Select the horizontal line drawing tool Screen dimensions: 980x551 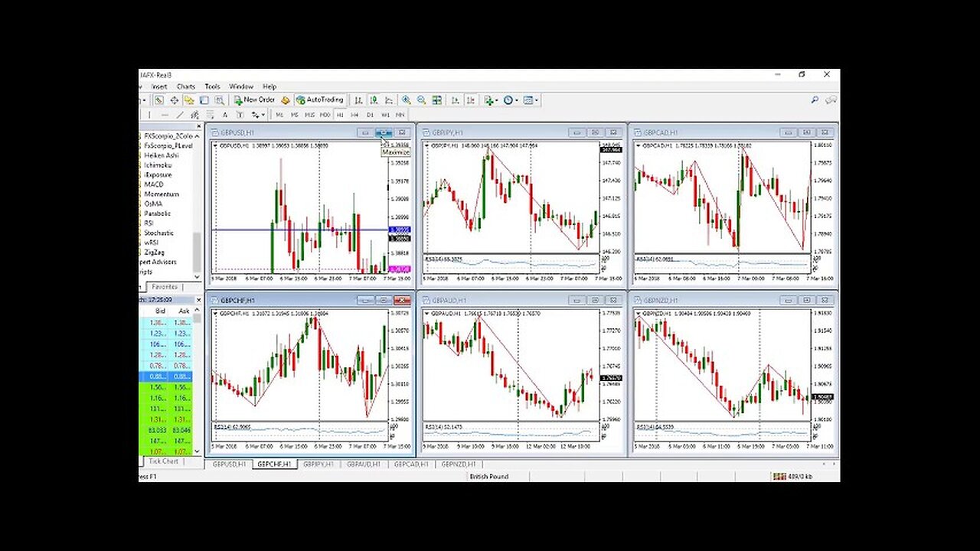coord(165,115)
